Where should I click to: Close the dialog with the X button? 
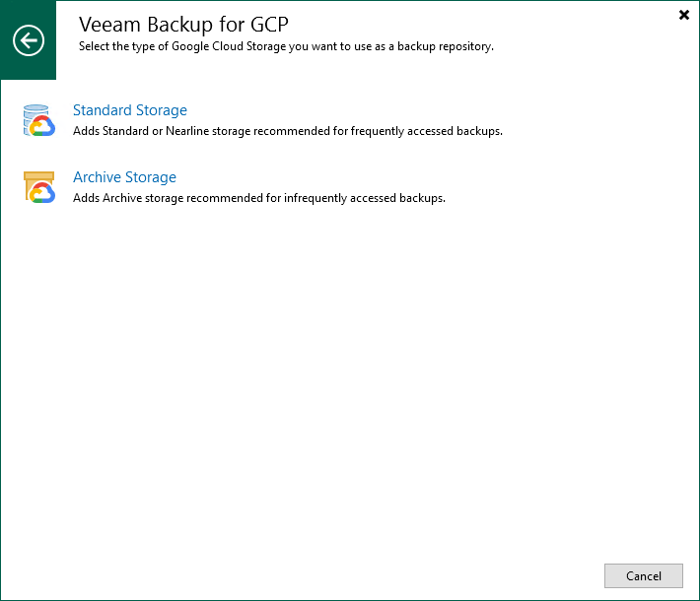pyautogui.click(x=684, y=15)
